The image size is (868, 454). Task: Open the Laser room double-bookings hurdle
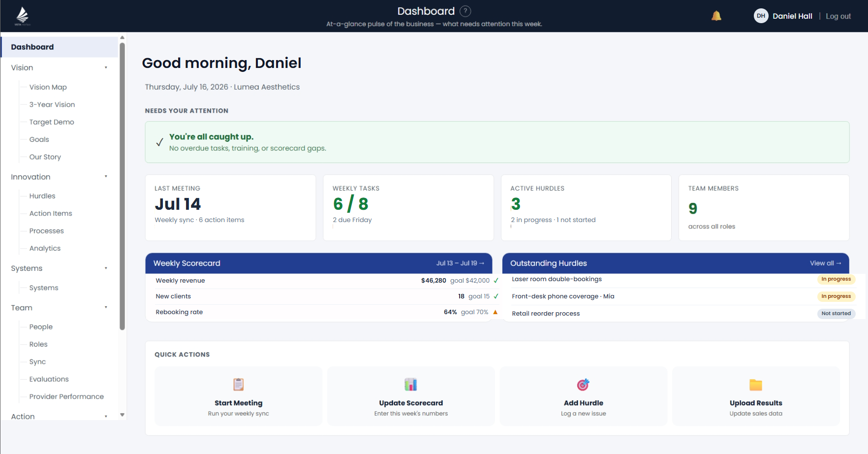click(557, 279)
